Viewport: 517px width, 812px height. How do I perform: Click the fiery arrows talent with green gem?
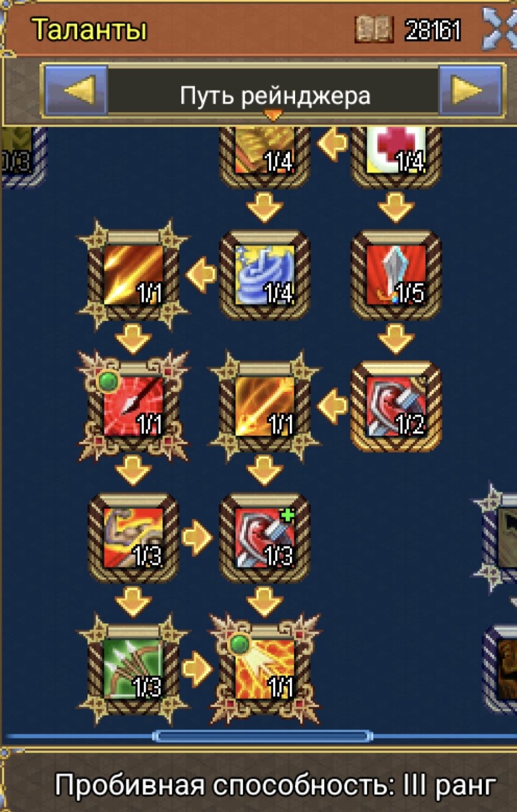265,669
